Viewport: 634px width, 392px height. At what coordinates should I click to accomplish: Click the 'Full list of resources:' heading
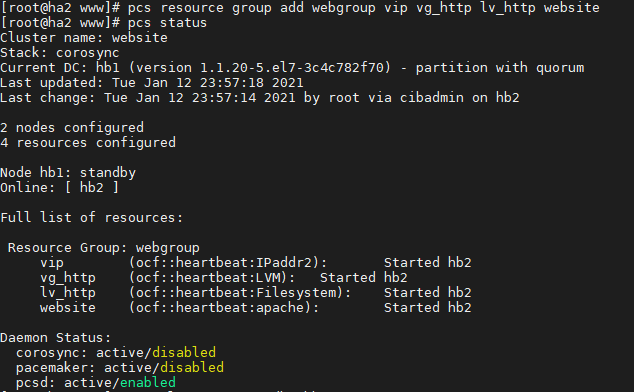point(92,218)
